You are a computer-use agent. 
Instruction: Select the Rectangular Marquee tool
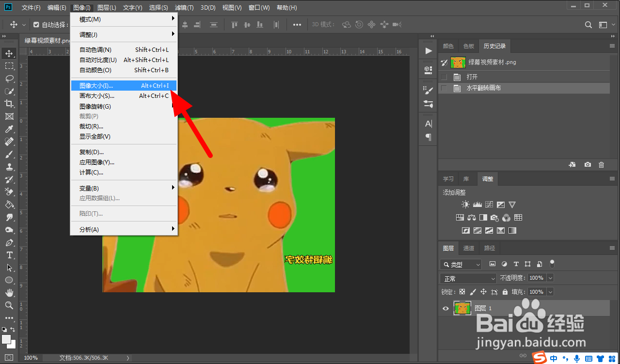[9, 66]
